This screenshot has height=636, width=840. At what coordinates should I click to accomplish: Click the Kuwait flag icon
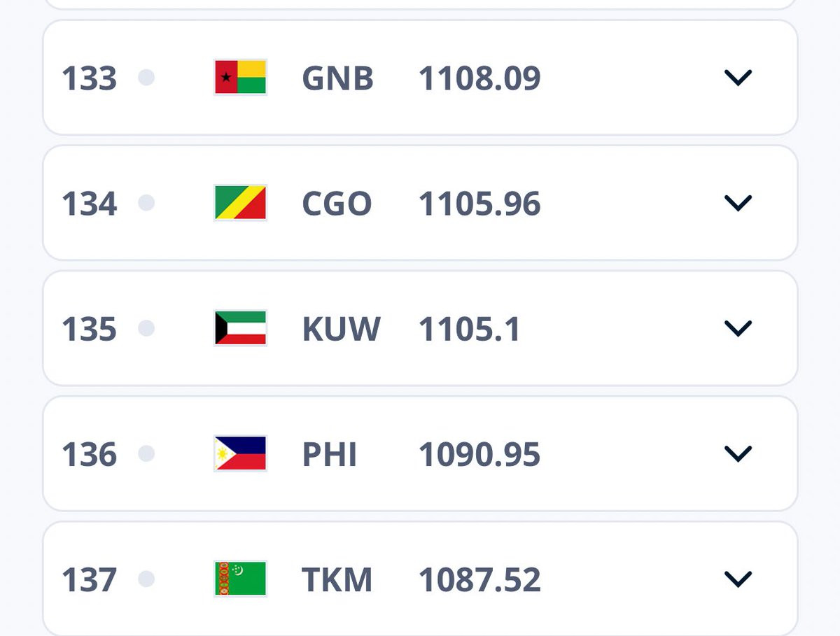240,328
